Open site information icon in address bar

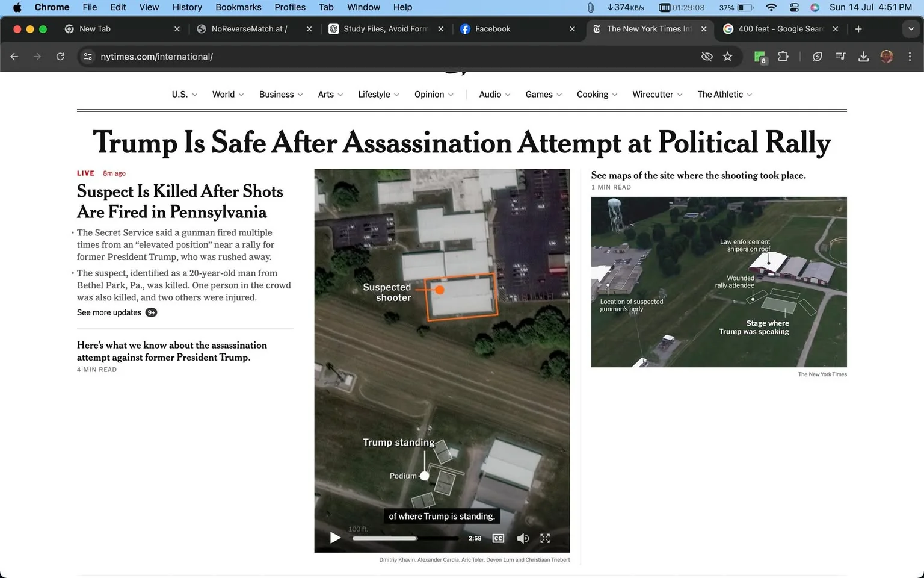point(88,57)
